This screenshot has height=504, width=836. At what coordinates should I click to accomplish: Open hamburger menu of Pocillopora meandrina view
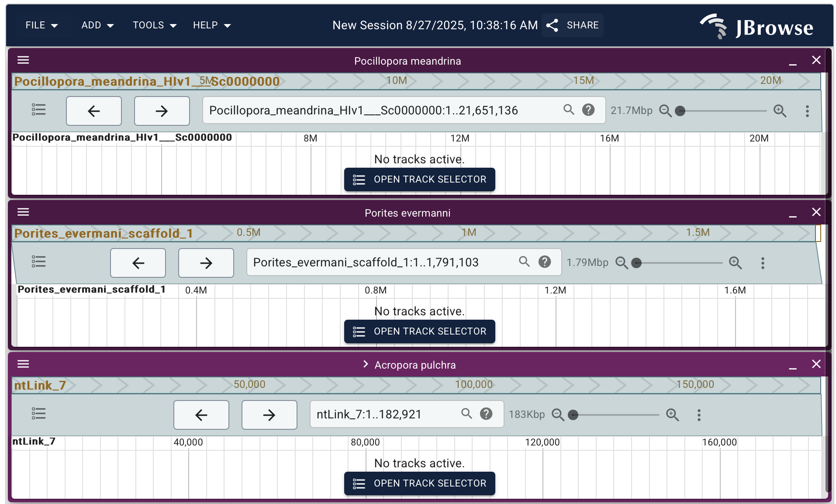[23, 60]
